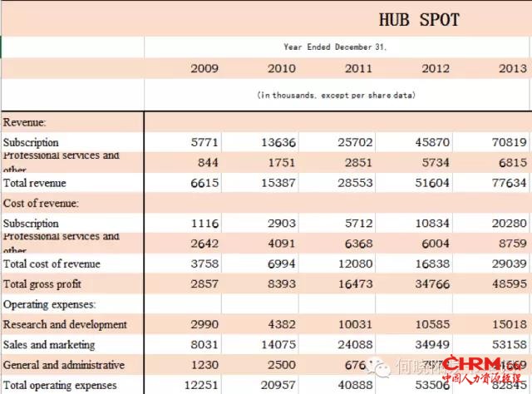Select the 2009 column header
The height and width of the screenshot is (394, 532).
coord(204,68)
